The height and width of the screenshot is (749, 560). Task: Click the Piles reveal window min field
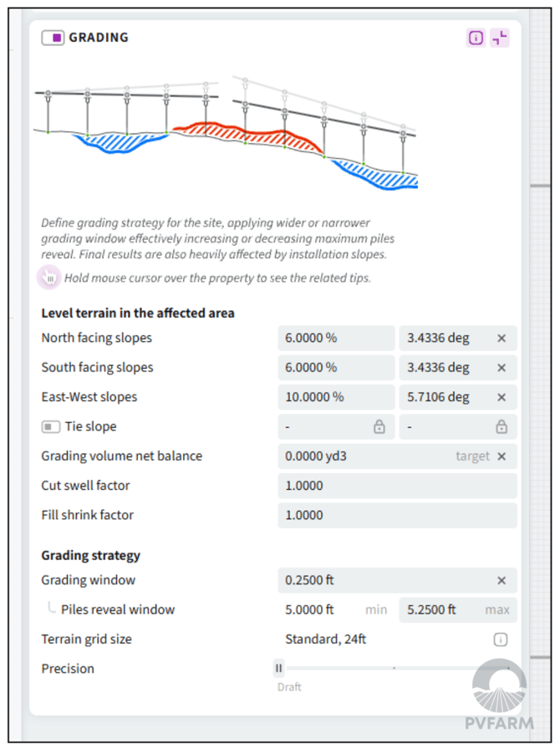(x=334, y=609)
